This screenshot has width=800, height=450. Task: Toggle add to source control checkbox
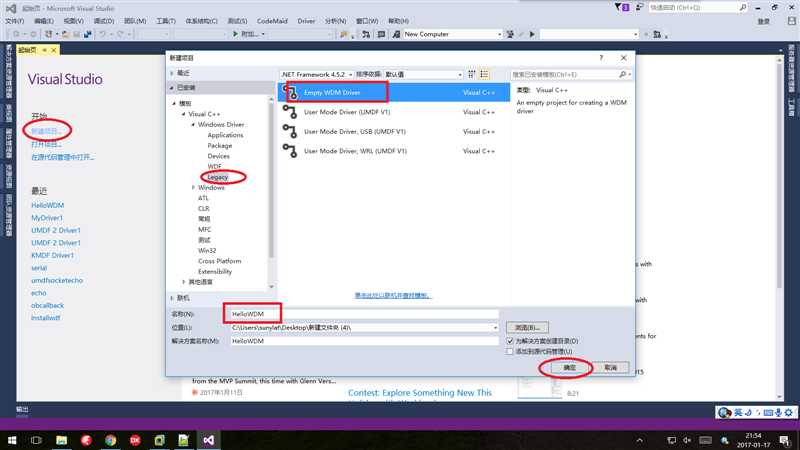click(510, 352)
